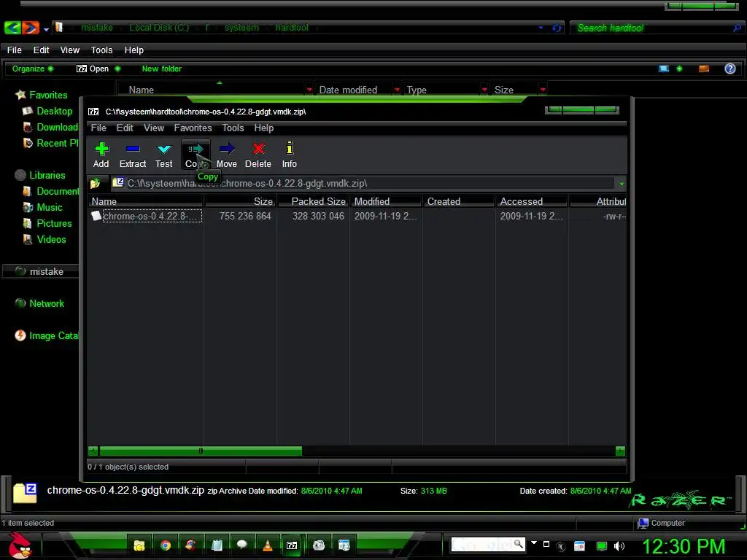Show the preview pane icon
This screenshot has width=747, height=560.
tap(704, 69)
